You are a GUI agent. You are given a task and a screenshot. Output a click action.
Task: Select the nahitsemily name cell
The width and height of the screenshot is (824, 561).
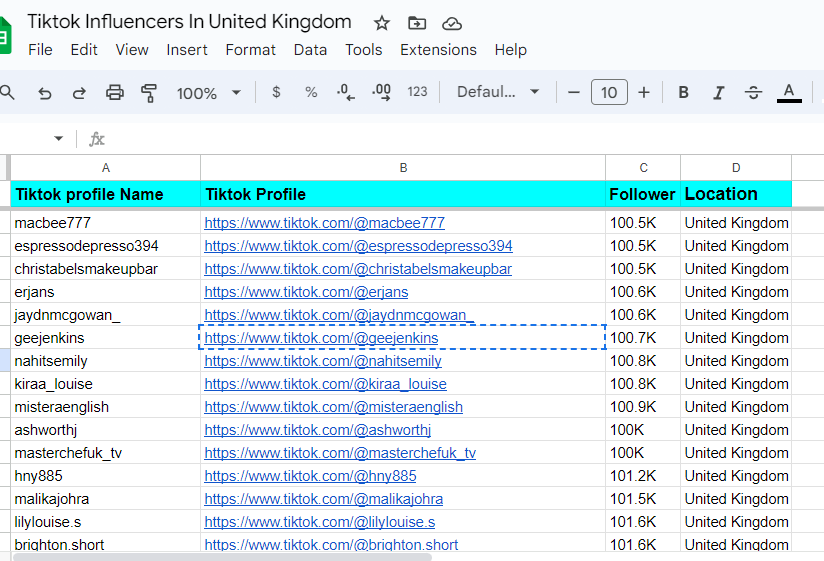(106, 361)
